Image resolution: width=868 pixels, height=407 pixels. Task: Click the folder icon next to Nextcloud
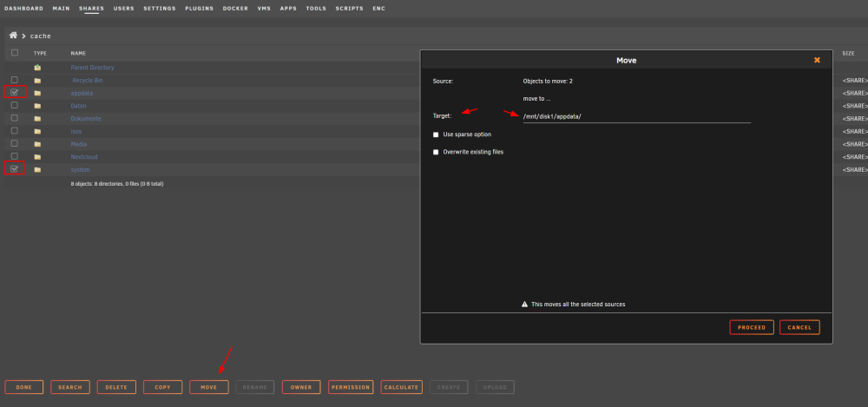tap(37, 157)
